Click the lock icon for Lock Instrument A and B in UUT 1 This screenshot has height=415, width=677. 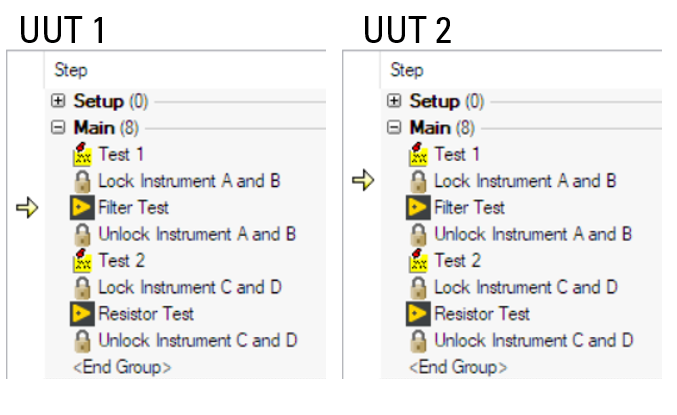point(82,182)
